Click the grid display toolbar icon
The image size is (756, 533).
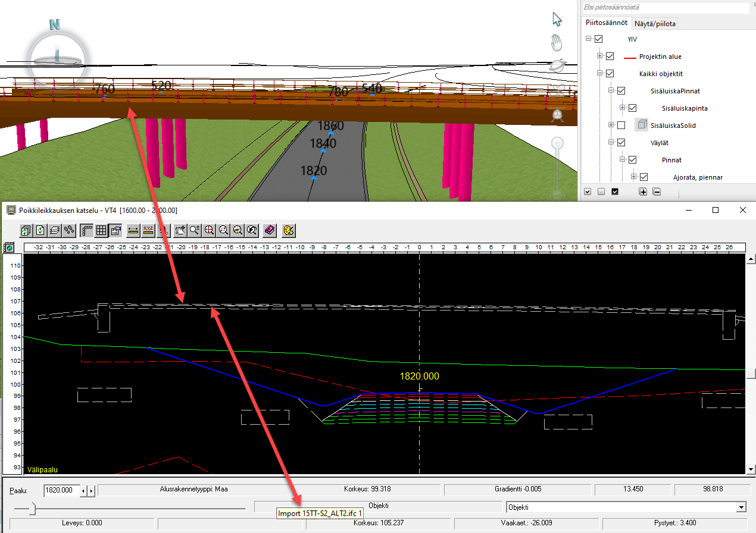click(x=101, y=230)
